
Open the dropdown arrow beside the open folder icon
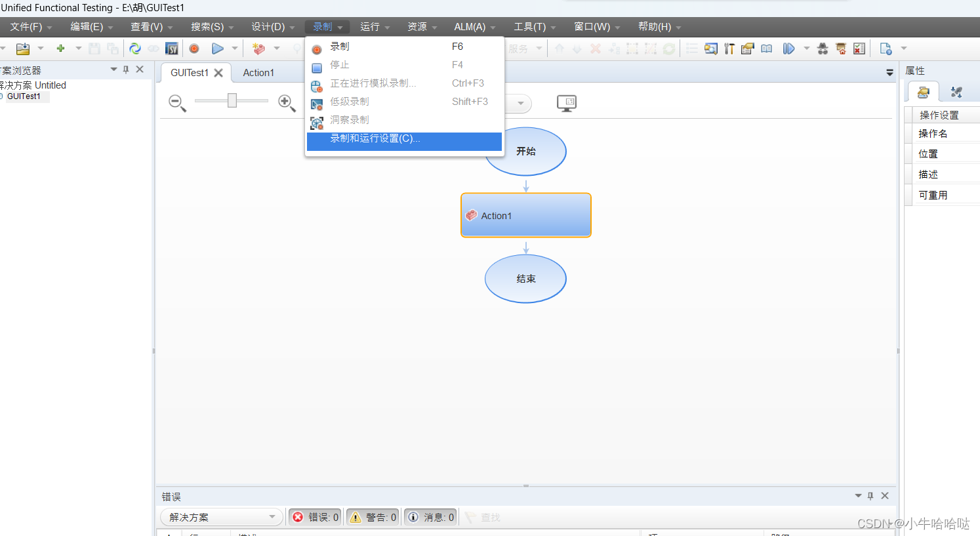41,48
